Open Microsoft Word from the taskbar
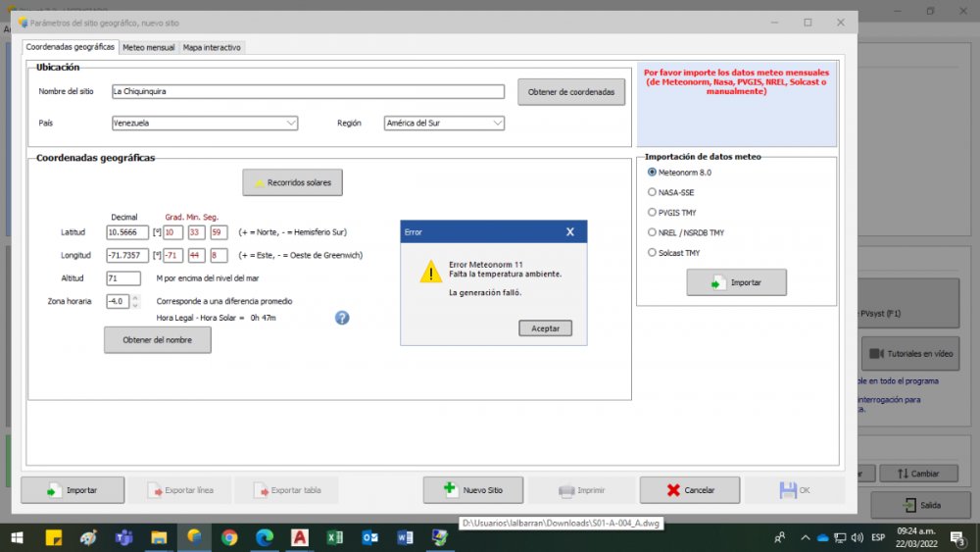 [x=405, y=537]
